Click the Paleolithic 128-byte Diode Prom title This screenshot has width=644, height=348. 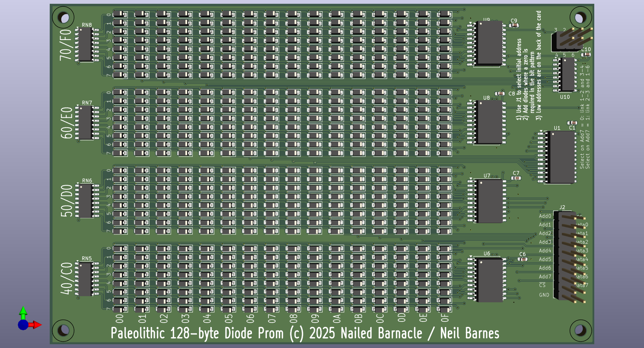[x=305, y=333]
